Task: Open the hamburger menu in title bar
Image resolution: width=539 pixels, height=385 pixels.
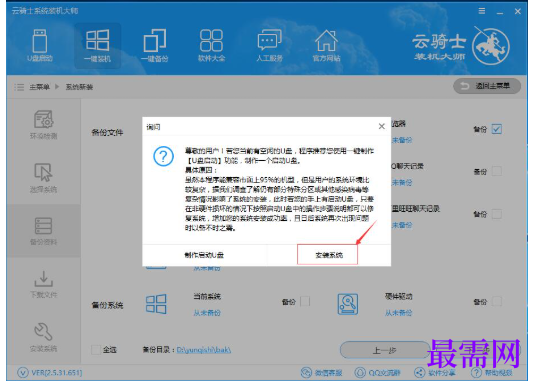Action: tap(482, 11)
